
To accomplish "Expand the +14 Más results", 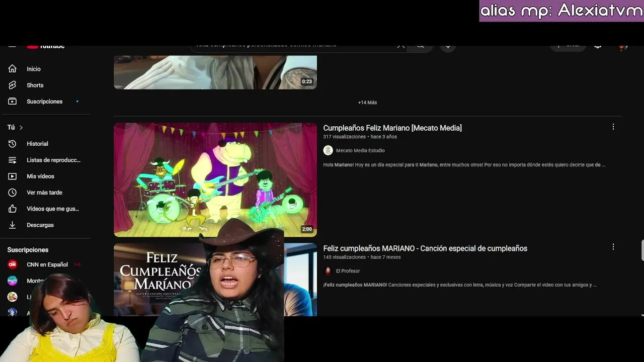I will [367, 103].
